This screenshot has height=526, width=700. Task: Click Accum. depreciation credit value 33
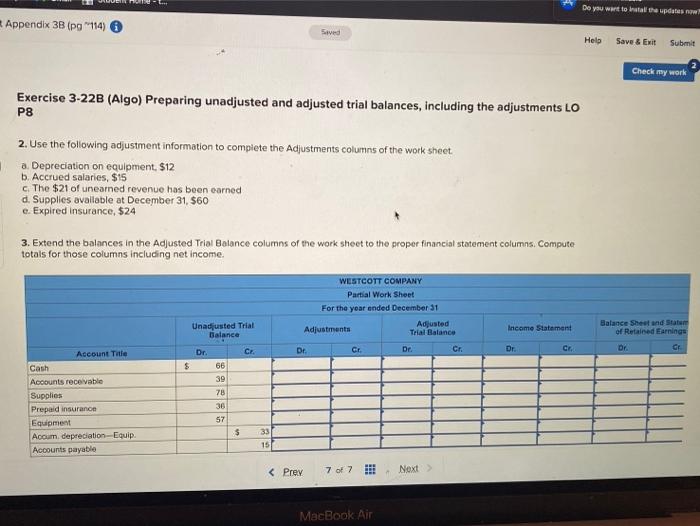[265, 432]
